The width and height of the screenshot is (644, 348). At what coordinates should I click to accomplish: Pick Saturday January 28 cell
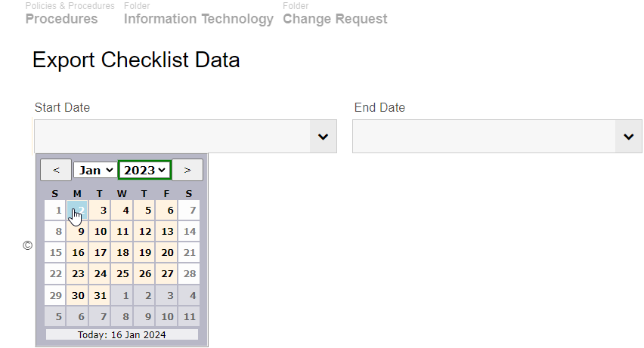click(x=190, y=274)
